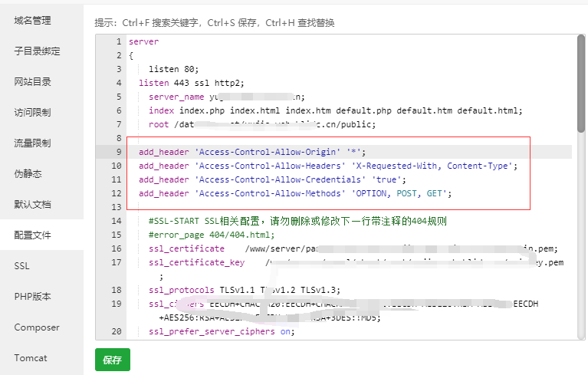
Task: Click line number 14 in gutter
Action: coord(116,221)
